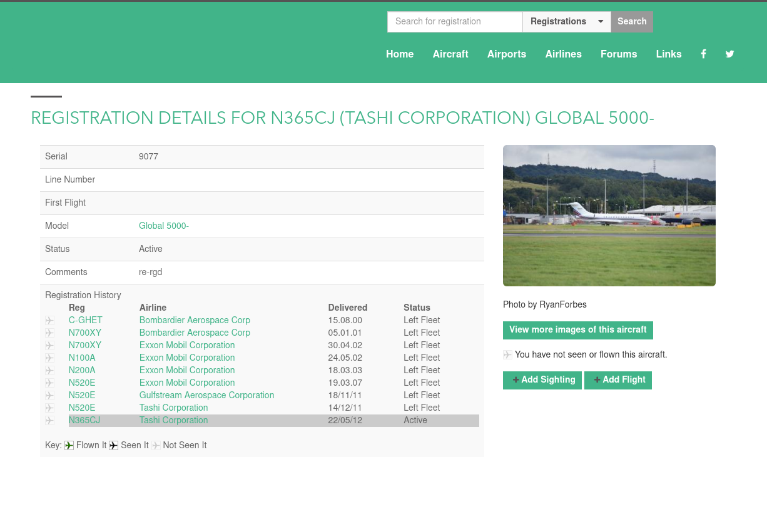
Task: Select the Registration History heading
Action: coord(83,295)
